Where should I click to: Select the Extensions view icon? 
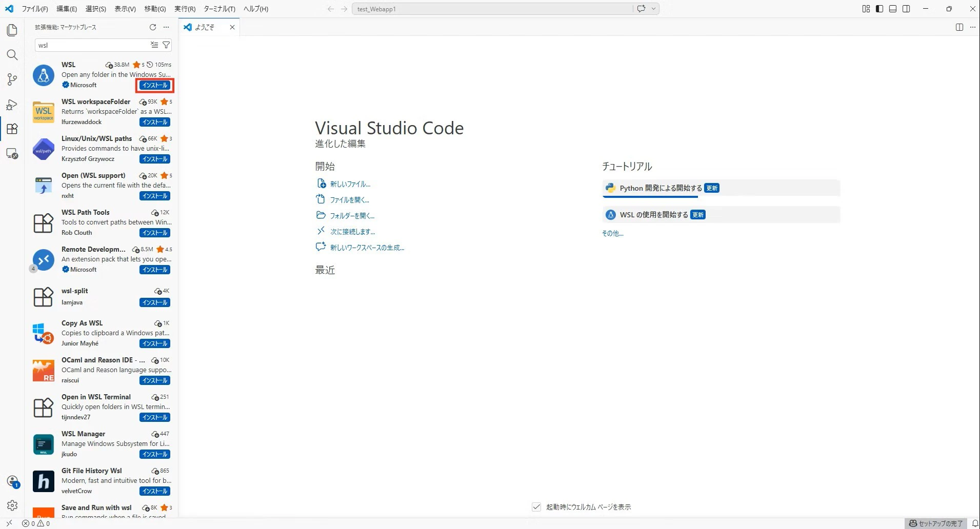click(x=12, y=129)
